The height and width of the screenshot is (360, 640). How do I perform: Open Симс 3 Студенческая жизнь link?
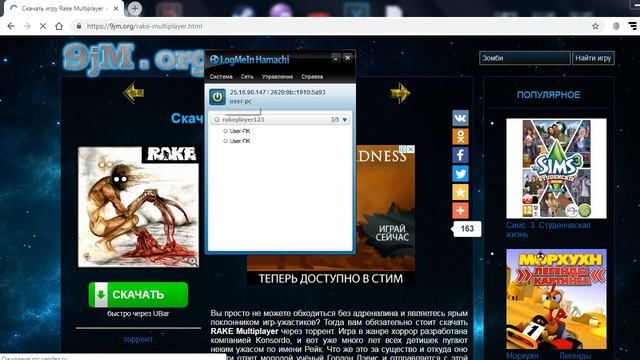[548, 230]
